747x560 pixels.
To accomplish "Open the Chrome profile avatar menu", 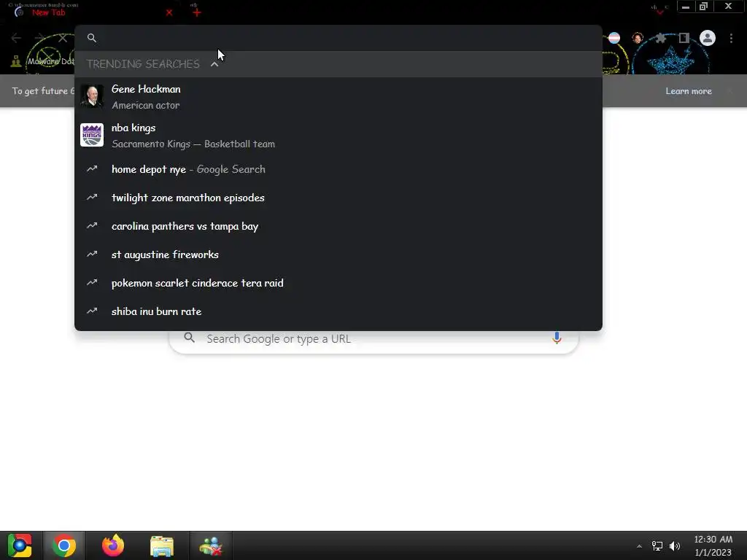I will click(708, 38).
